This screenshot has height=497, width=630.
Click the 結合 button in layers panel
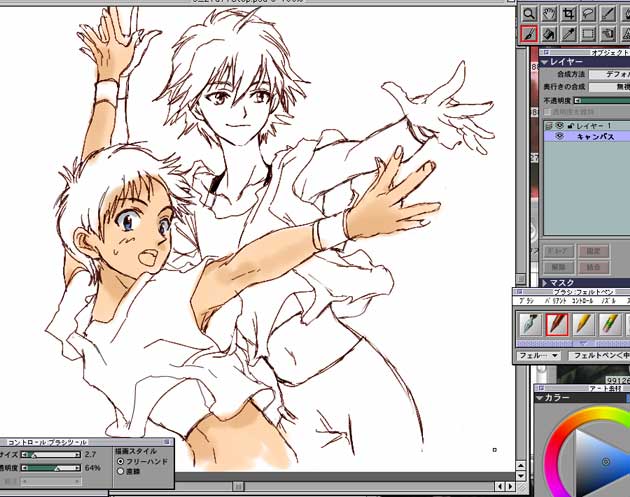point(593,267)
